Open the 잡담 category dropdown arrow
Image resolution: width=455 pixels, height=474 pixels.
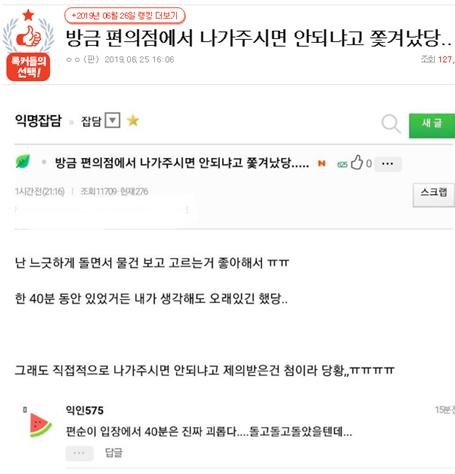(112, 120)
